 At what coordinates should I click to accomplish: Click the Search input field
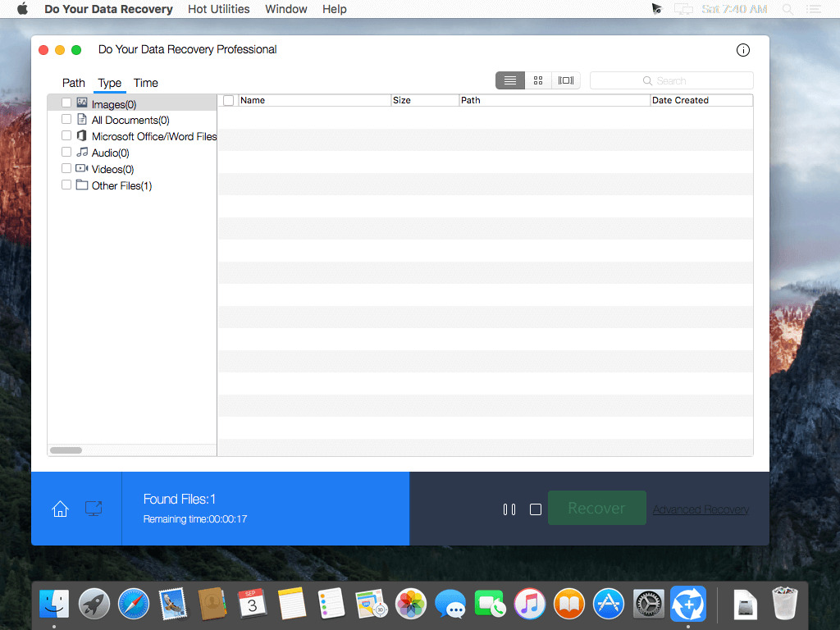[672, 80]
